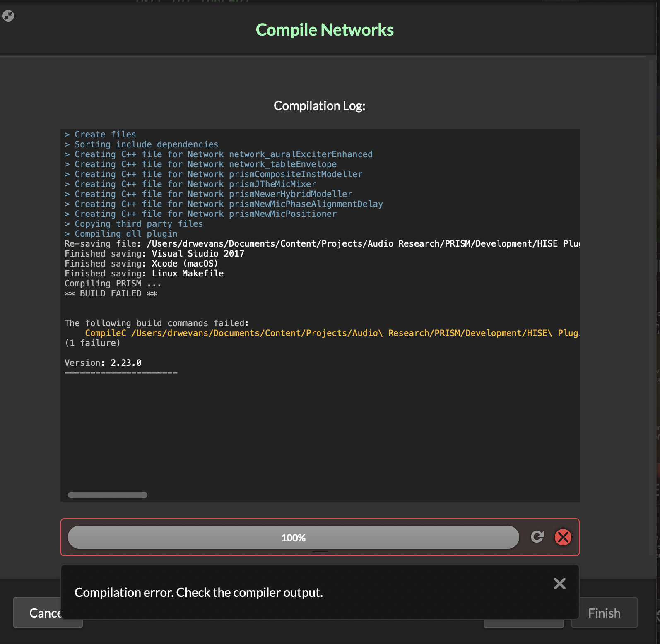Click the compilation error message text
The image size is (660, 644).
pos(199,592)
